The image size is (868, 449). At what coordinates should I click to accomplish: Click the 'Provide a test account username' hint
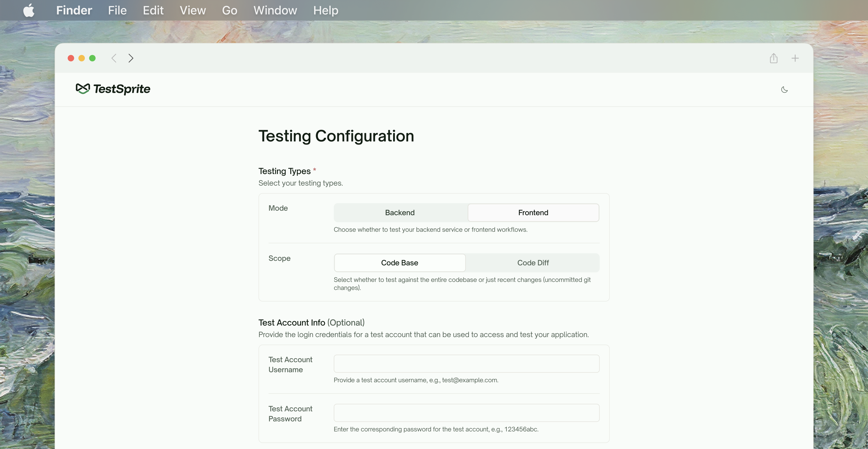click(416, 380)
